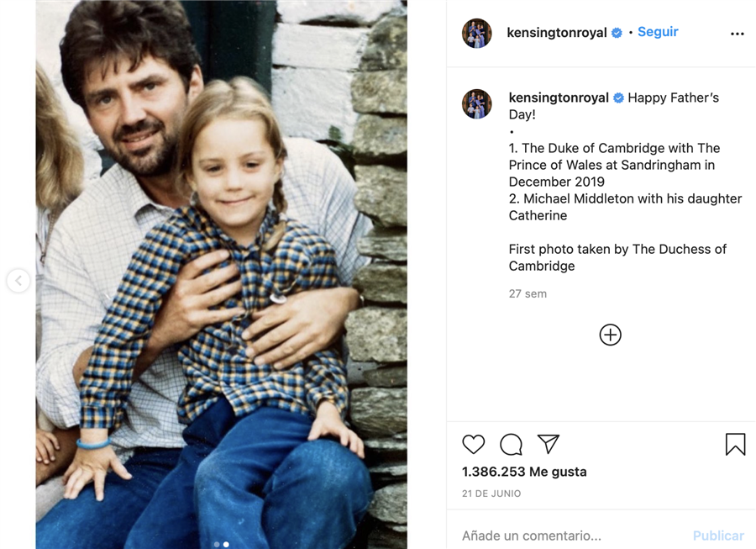This screenshot has height=549, width=756.
Task: Click the verified badge in the caption
Action: pyautogui.click(x=619, y=98)
